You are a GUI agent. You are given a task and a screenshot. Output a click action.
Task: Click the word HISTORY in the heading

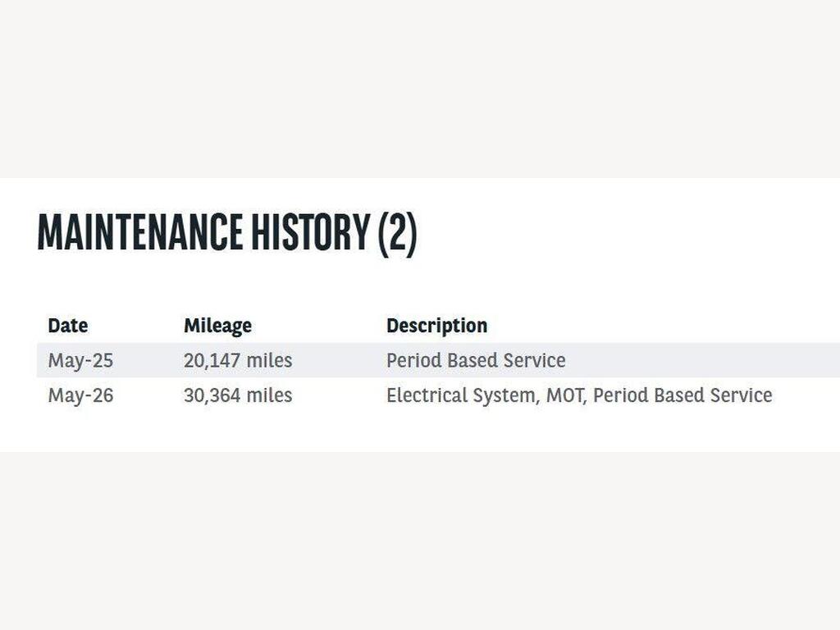pyautogui.click(x=311, y=231)
